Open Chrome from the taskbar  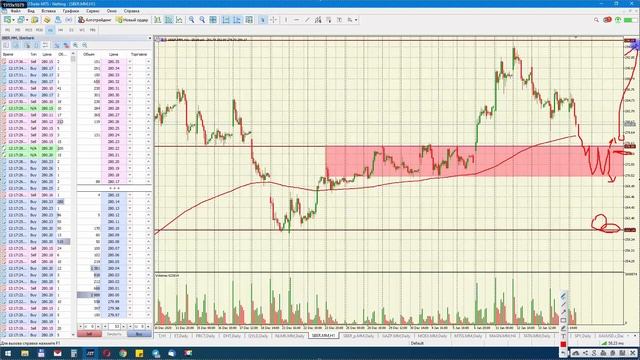coord(123,353)
